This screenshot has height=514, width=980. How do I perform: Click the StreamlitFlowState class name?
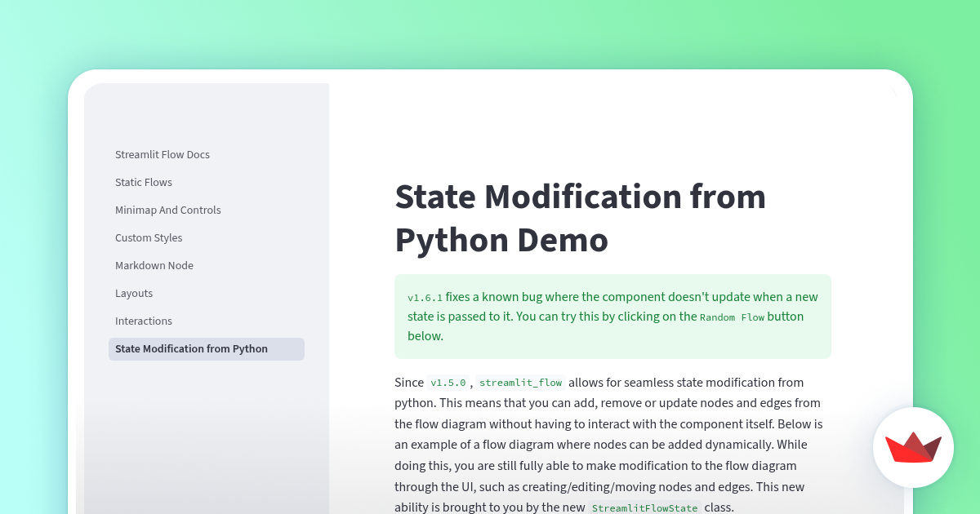click(x=644, y=508)
